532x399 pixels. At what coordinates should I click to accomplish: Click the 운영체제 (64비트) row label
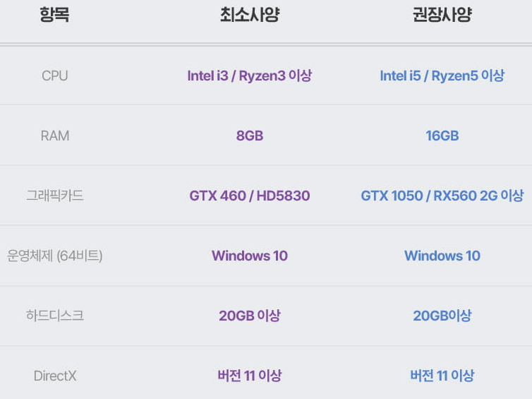tap(54, 256)
